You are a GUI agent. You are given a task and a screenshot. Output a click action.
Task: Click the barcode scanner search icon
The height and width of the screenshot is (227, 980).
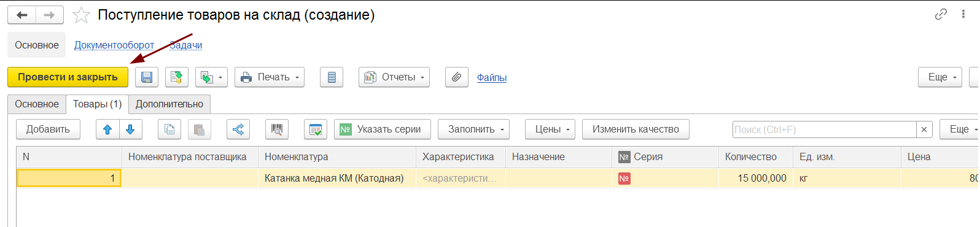tap(277, 129)
